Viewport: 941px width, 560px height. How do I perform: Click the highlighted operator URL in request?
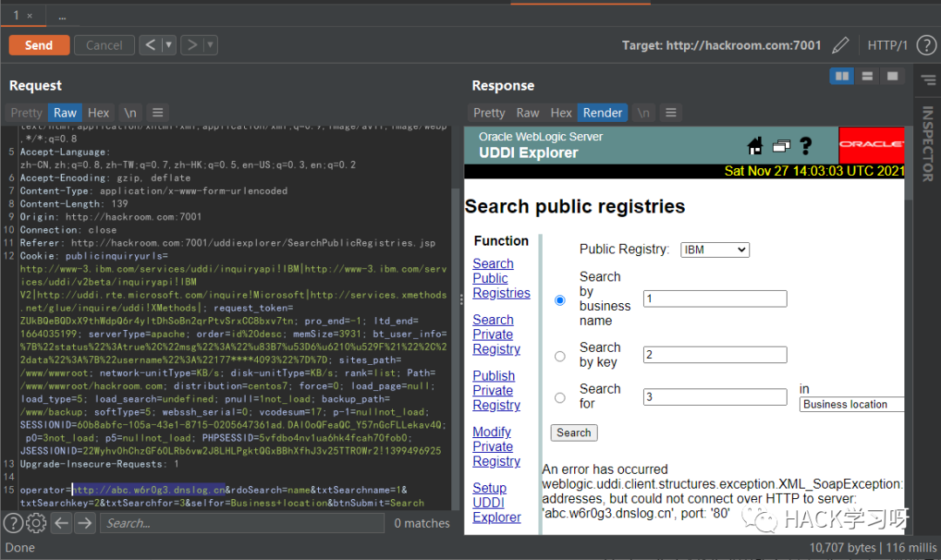coord(149,489)
